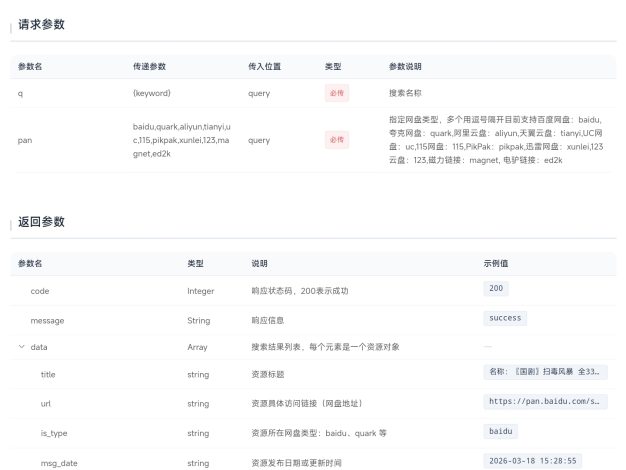
Task: Click the 'String' type in message row
Action: (199, 321)
